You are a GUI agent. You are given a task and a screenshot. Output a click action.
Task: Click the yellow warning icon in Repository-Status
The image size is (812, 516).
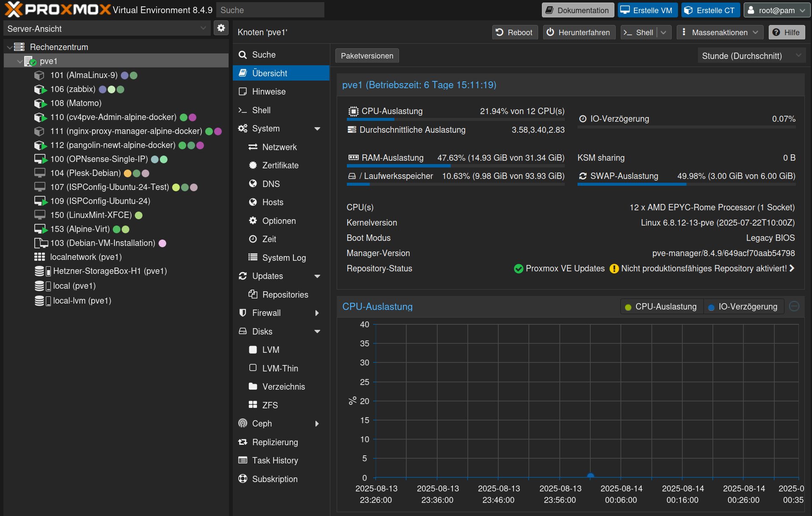(614, 268)
